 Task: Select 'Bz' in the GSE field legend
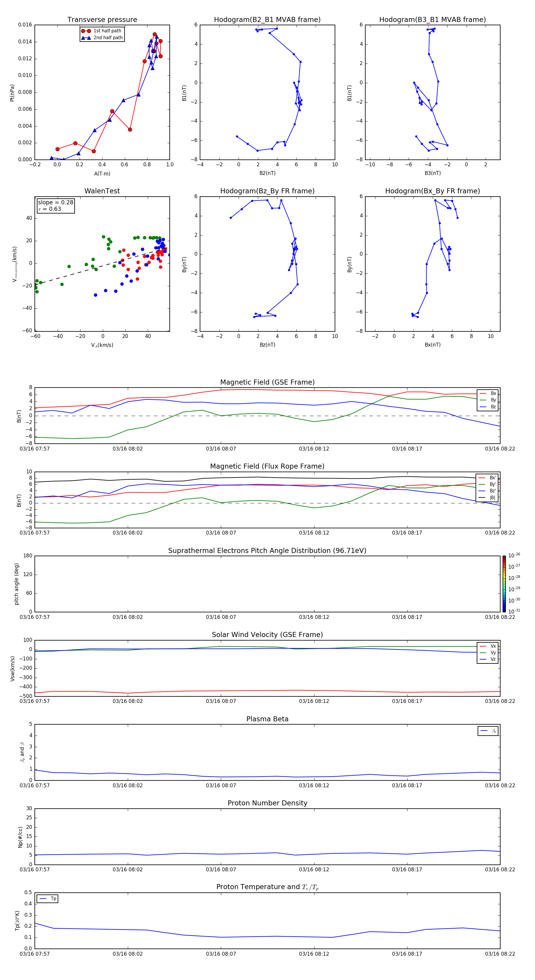click(488, 407)
